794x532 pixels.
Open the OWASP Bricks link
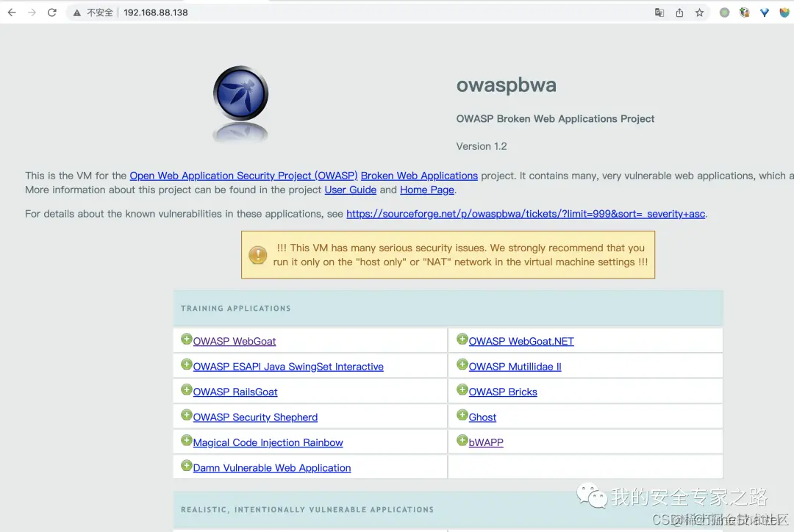point(503,392)
